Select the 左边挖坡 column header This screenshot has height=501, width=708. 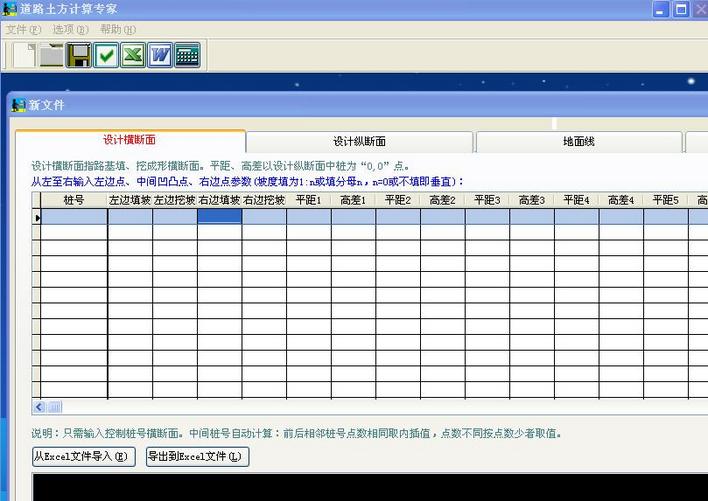(175, 200)
